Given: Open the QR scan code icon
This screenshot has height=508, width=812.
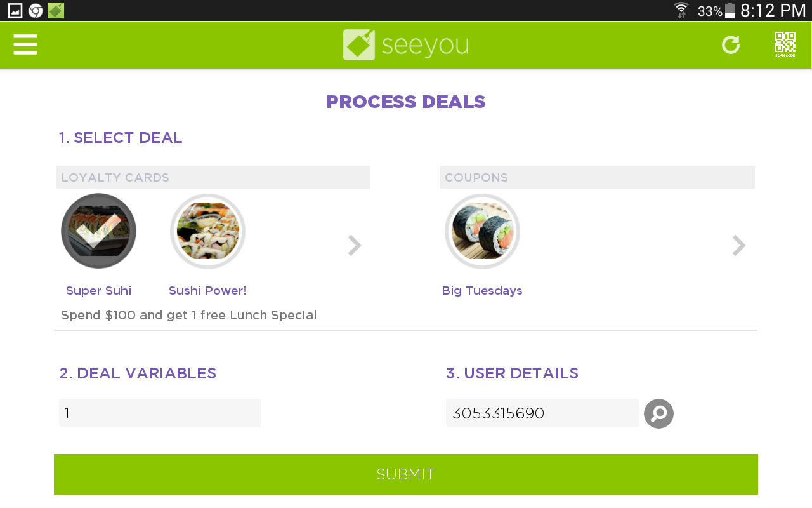Looking at the screenshot, I should pyautogui.click(x=785, y=44).
